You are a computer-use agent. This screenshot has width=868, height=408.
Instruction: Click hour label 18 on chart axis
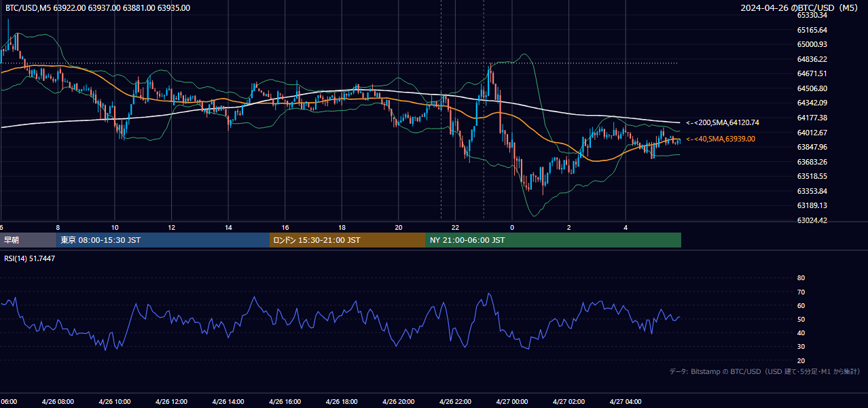click(342, 228)
